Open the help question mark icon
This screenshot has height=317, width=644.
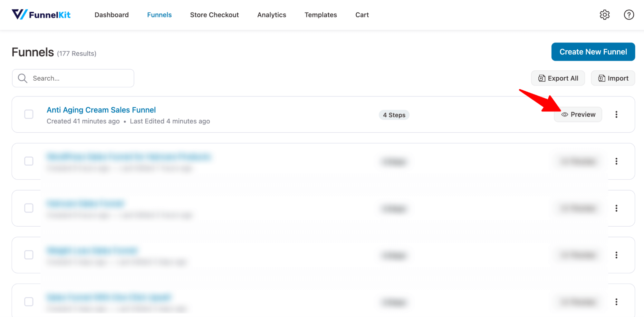click(629, 15)
